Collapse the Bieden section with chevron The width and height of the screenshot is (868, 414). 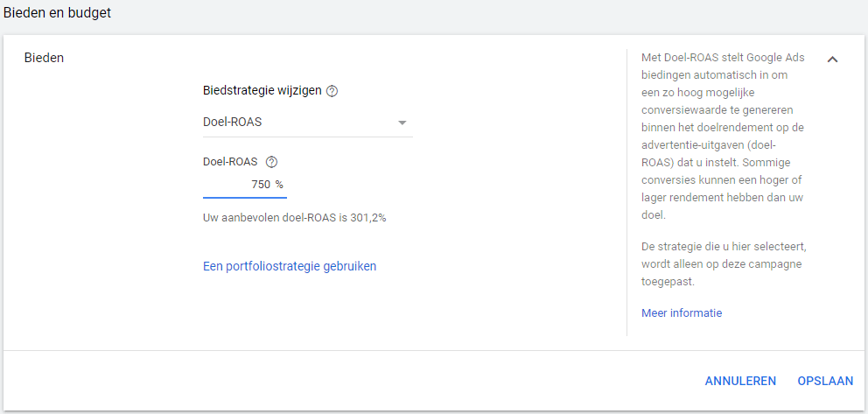tap(832, 60)
